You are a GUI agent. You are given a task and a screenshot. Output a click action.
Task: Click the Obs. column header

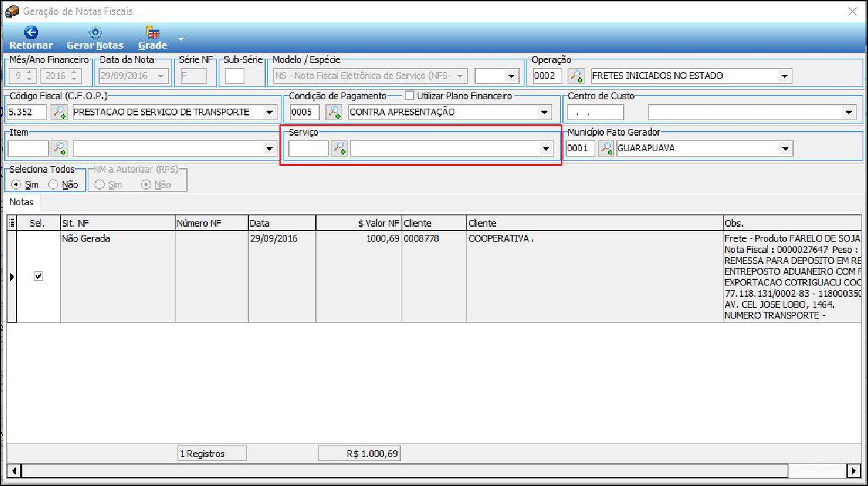pyautogui.click(x=792, y=223)
